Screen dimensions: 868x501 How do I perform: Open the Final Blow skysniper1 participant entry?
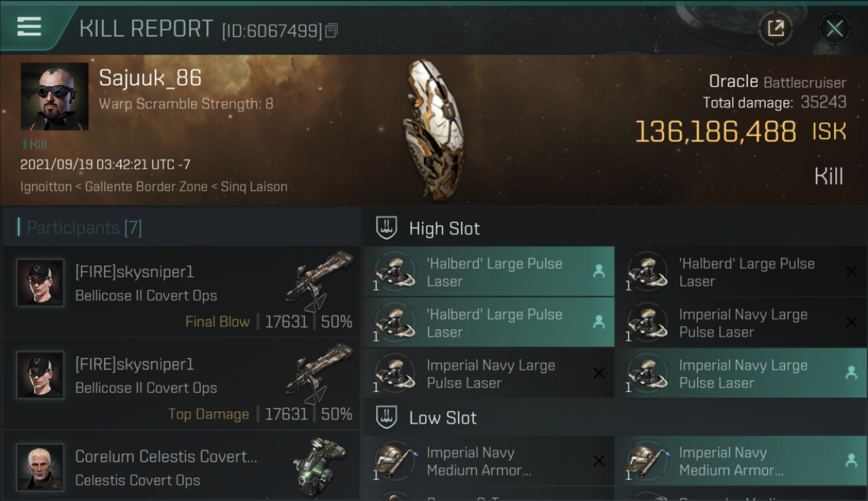click(x=182, y=292)
